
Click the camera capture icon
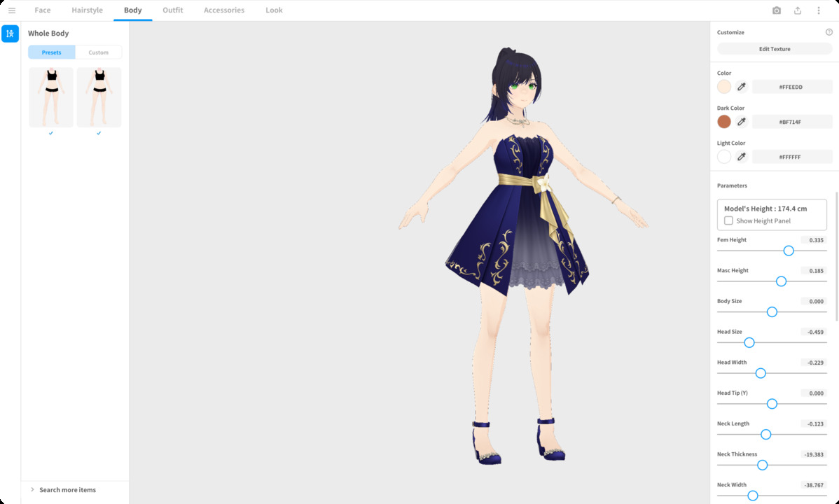coord(777,10)
